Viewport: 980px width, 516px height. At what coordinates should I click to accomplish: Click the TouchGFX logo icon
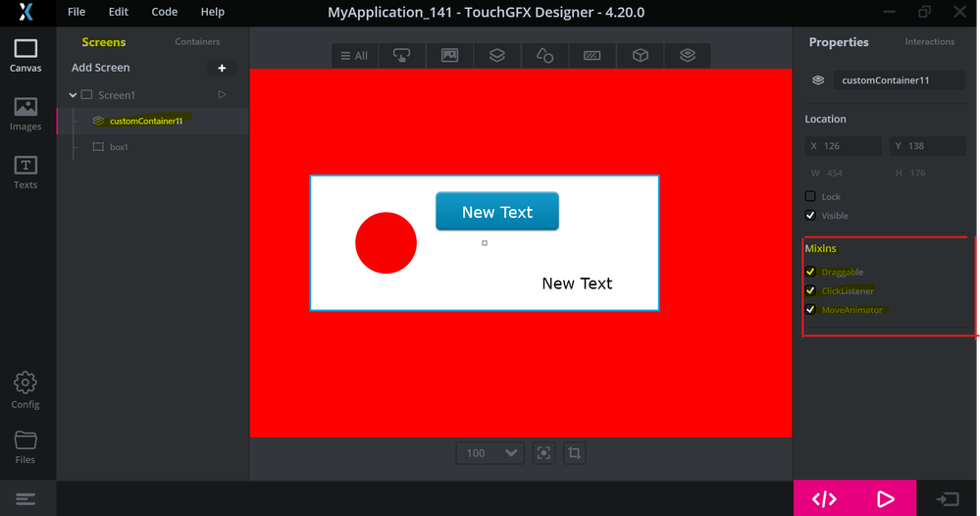[x=26, y=12]
